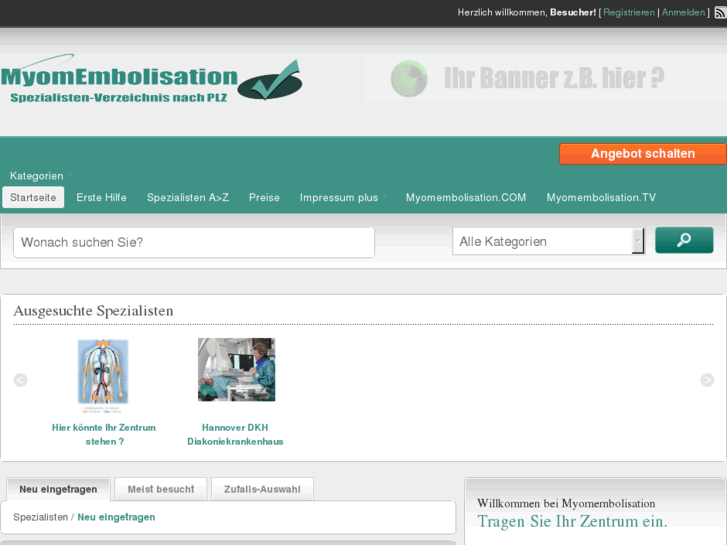Viewport: 727px width, 545px height.
Task: Click the magnifier search button
Action: [684, 240]
